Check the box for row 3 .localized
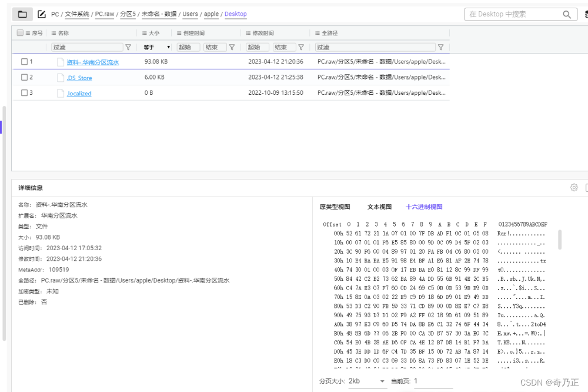Viewport: 588px width, 392px height. 24,92
